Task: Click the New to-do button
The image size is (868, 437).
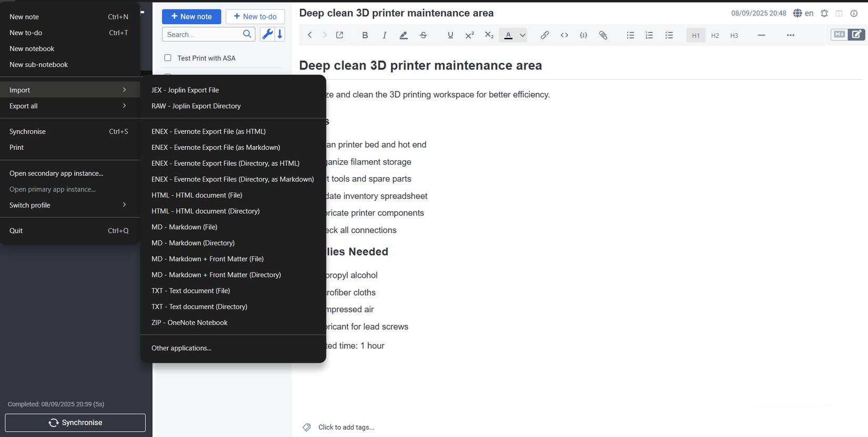Action: [255, 17]
